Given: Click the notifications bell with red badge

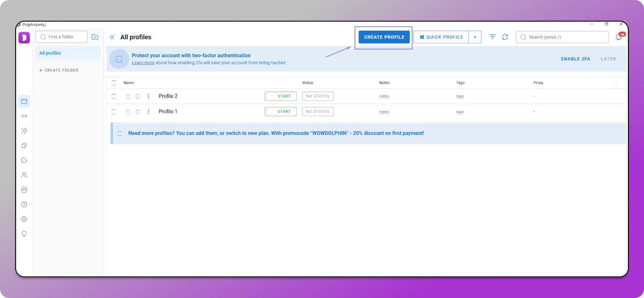Looking at the screenshot, I should tap(619, 37).
